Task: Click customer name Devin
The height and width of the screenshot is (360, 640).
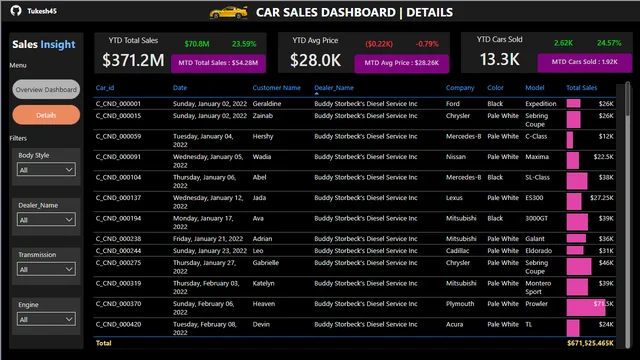Action: coord(261,324)
